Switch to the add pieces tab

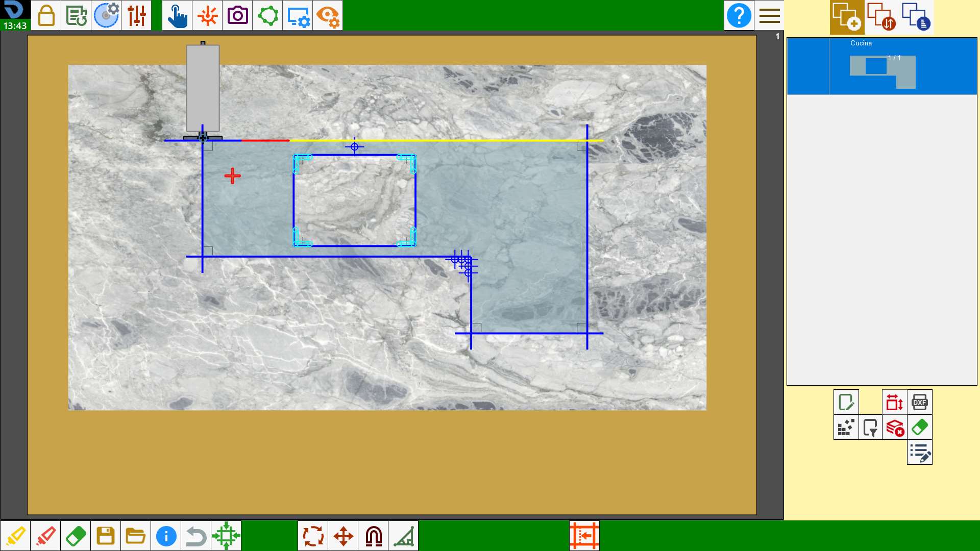847,17
